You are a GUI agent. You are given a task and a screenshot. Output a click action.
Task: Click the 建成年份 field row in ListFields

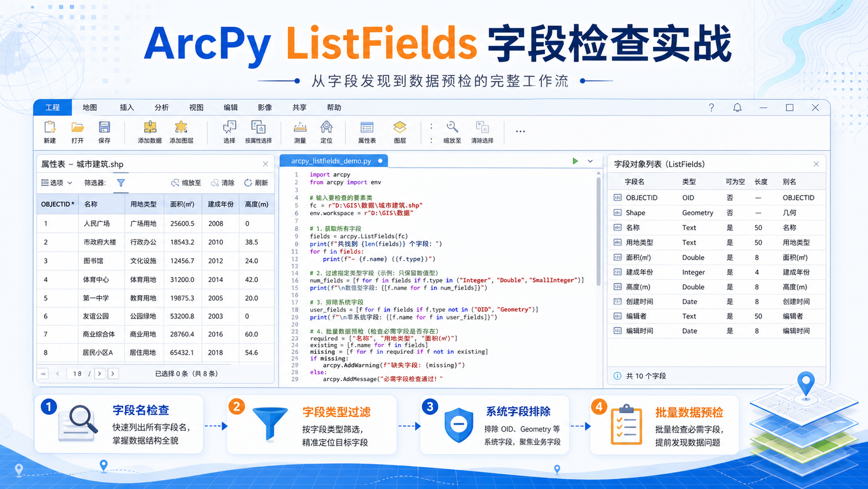pos(716,272)
